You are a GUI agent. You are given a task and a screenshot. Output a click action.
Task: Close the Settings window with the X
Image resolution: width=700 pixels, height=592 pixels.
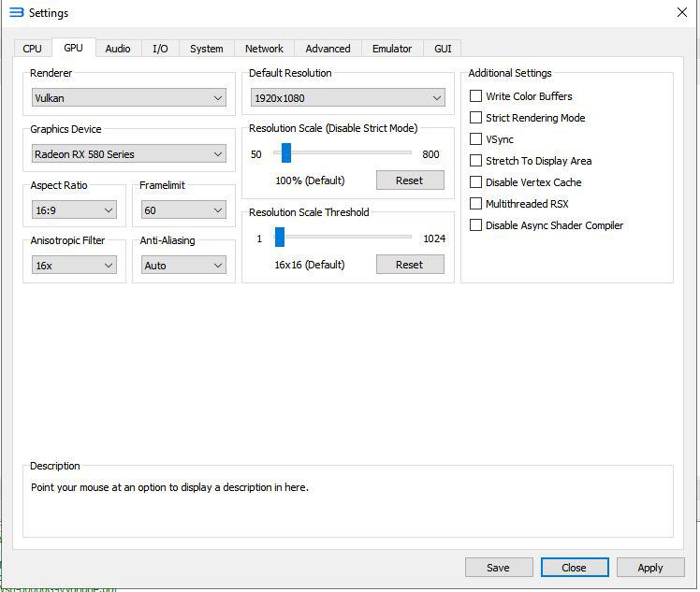pos(681,12)
